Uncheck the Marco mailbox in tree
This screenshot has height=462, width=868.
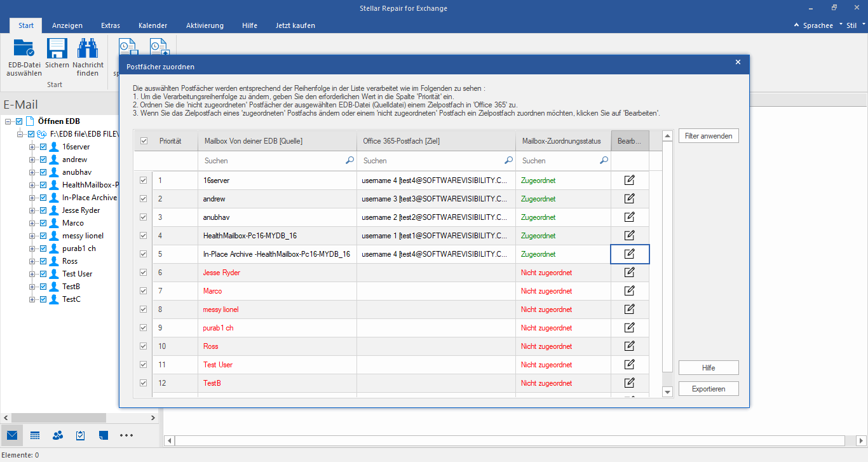point(43,223)
